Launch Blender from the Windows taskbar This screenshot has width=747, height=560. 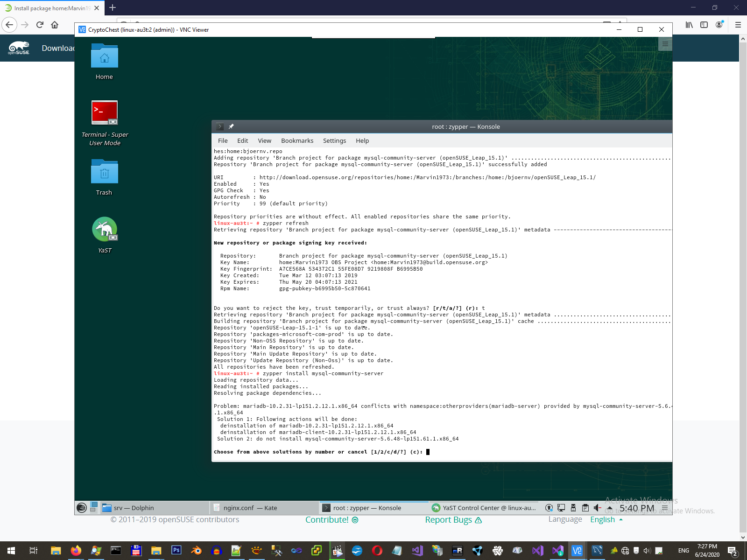click(x=196, y=551)
